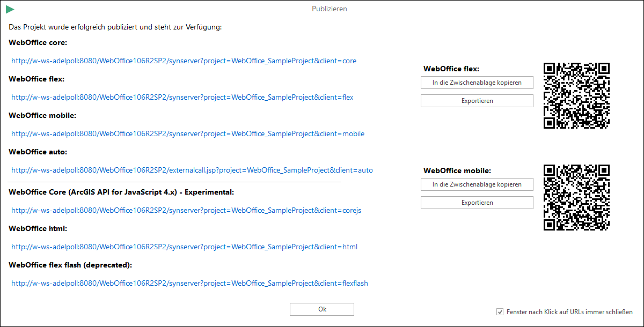Screen dimensions: 644x327
Task: Copy the WebOffice mobile QR to clipboard
Action: [x=477, y=184]
